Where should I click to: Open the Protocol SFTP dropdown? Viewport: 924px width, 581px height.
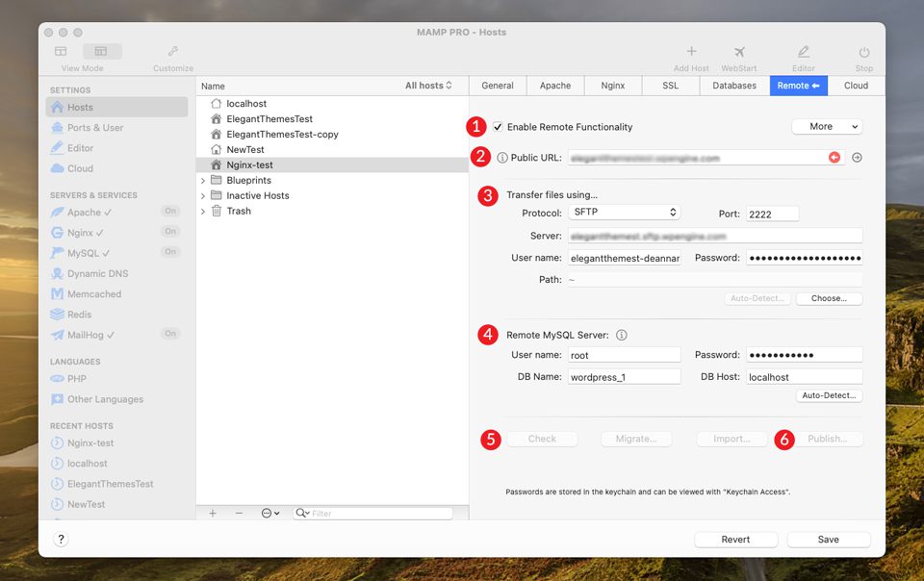pyautogui.click(x=625, y=213)
